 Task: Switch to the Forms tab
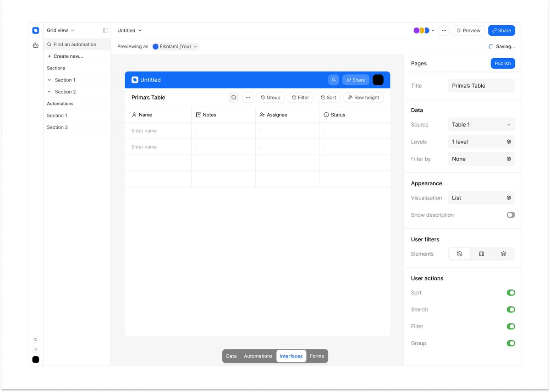point(317,356)
